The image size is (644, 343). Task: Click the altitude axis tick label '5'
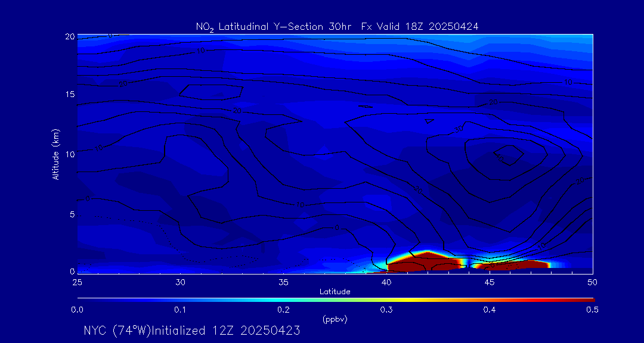(72, 214)
